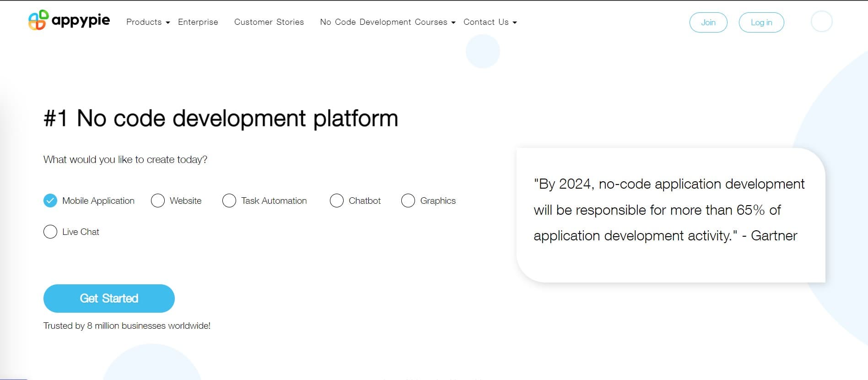Screen dimensions: 868x380
Task: Click the Appy Pie logo
Action: 69,20
